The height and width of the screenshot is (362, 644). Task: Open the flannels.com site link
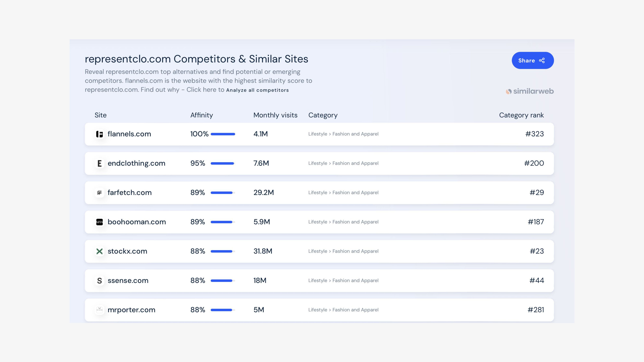pos(129,134)
